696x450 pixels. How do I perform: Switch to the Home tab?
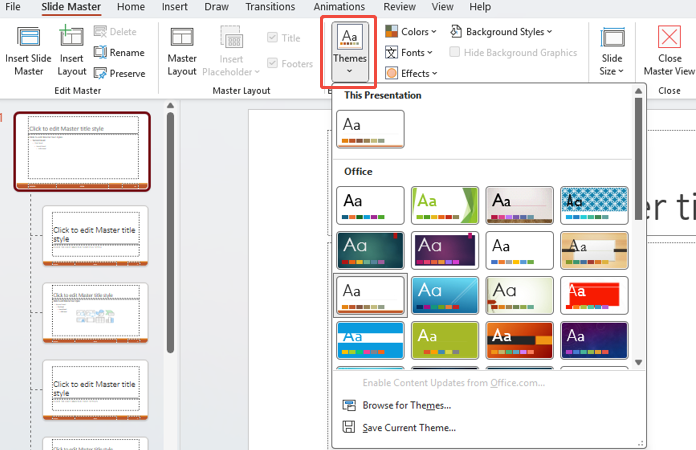click(x=131, y=7)
